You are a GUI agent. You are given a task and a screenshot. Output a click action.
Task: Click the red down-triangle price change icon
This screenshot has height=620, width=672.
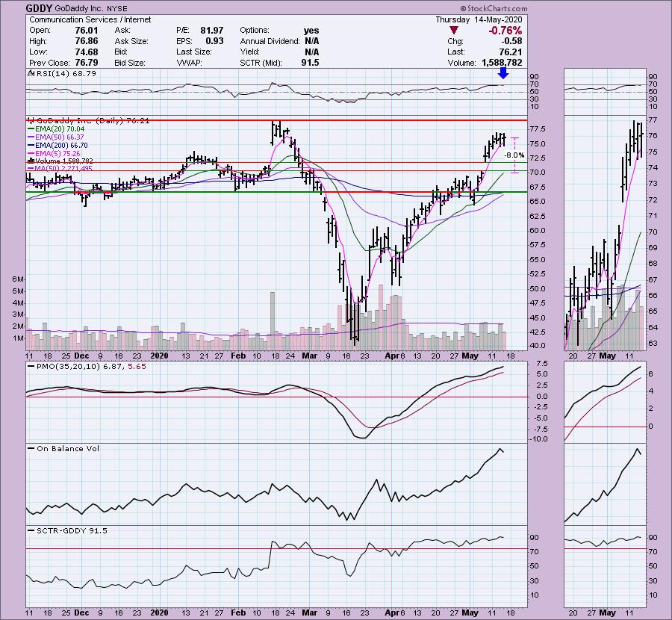pyautogui.click(x=454, y=31)
